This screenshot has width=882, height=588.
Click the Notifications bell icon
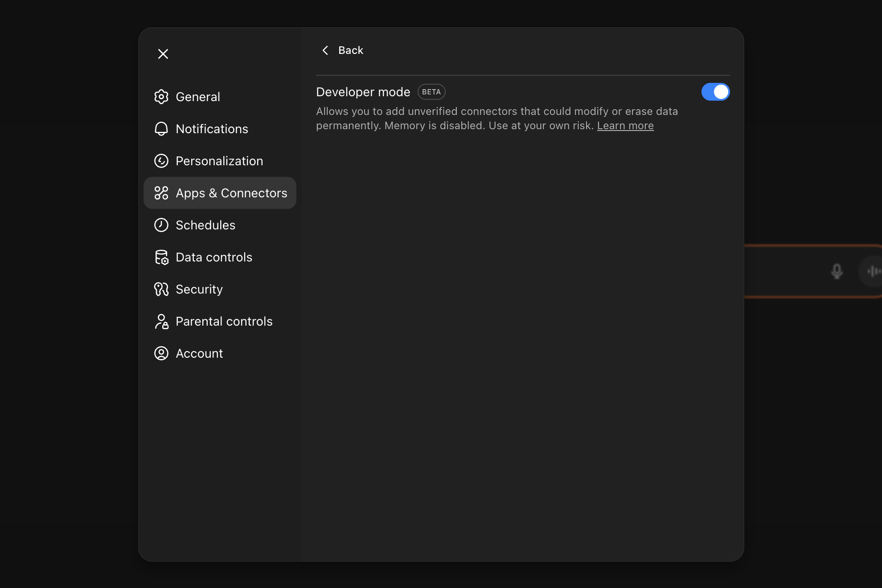click(161, 129)
